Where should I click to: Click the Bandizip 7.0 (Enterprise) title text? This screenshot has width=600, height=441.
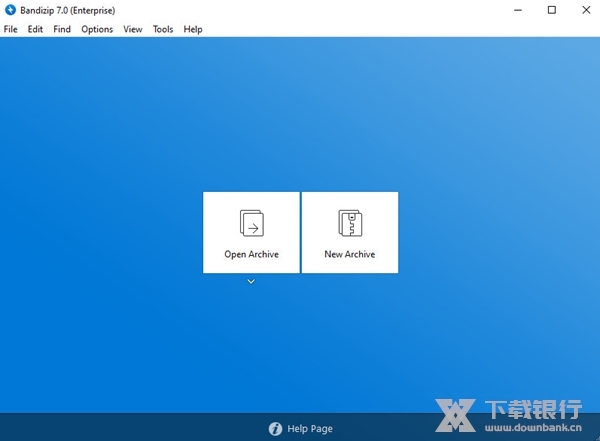pyautogui.click(x=68, y=10)
